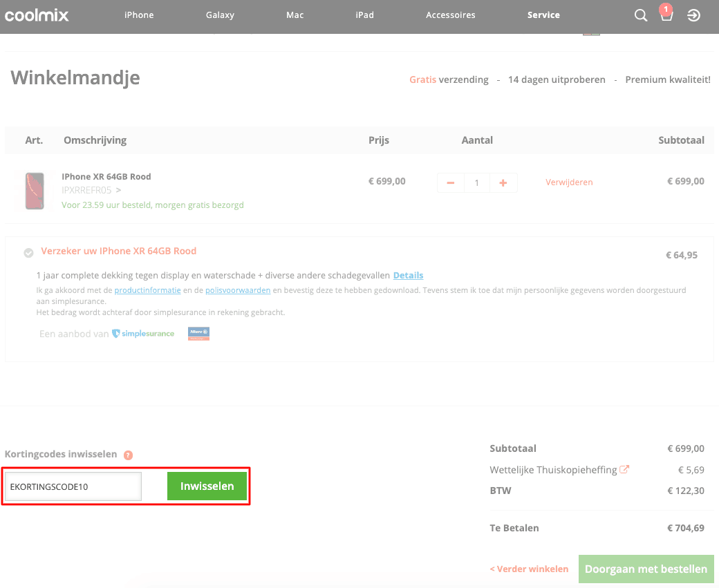Open the Accessoires menu
This screenshot has height=588, width=719.
(x=450, y=15)
